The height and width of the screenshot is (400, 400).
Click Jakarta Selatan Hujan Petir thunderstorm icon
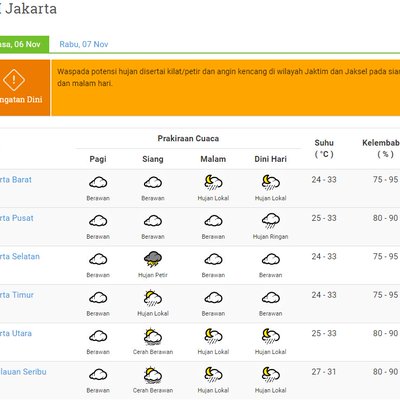coord(153,259)
